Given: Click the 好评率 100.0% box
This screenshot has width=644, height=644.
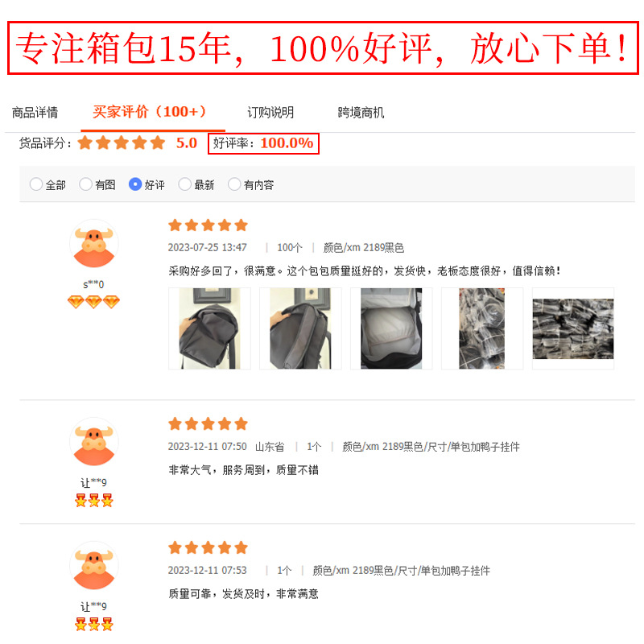Looking at the screenshot, I should click(x=264, y=143).
